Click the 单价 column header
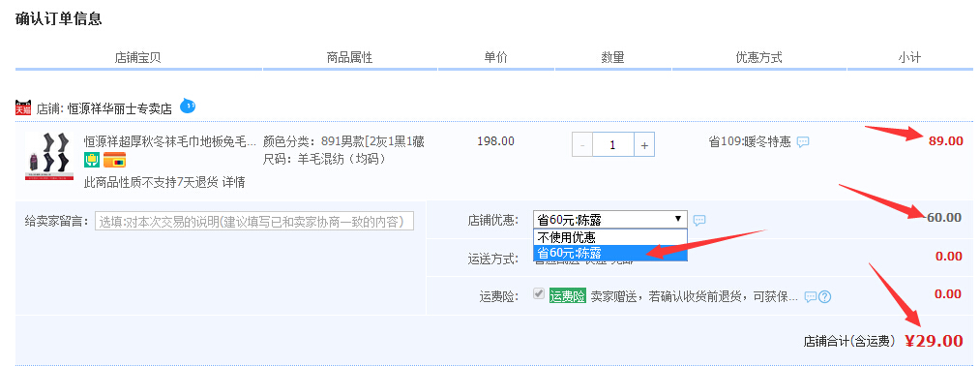Screen dimensions: 980x366 [x=495, y=57]
